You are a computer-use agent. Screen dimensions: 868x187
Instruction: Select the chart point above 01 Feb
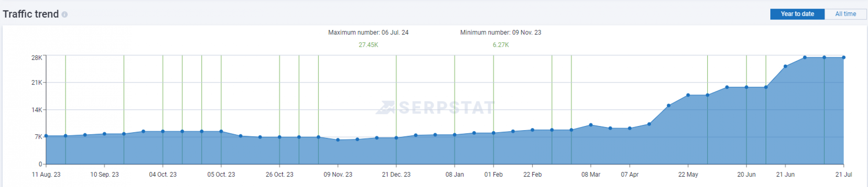pyautogui.click(x=493, y=133)
